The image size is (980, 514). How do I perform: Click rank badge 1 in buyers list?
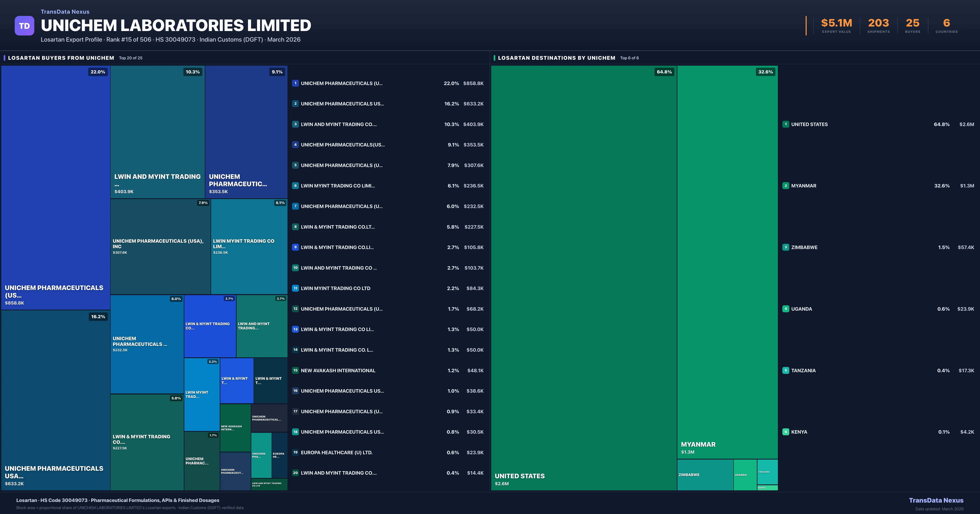[295, 83]
